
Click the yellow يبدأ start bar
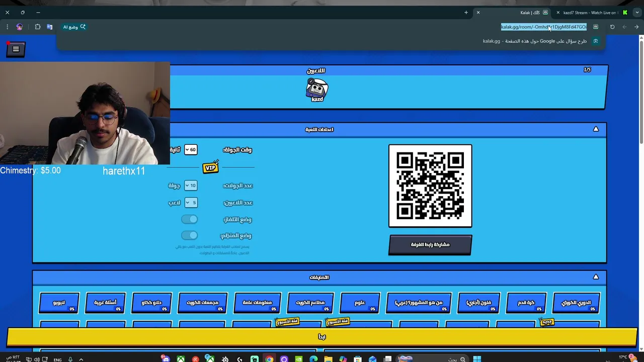pos(322,337)
